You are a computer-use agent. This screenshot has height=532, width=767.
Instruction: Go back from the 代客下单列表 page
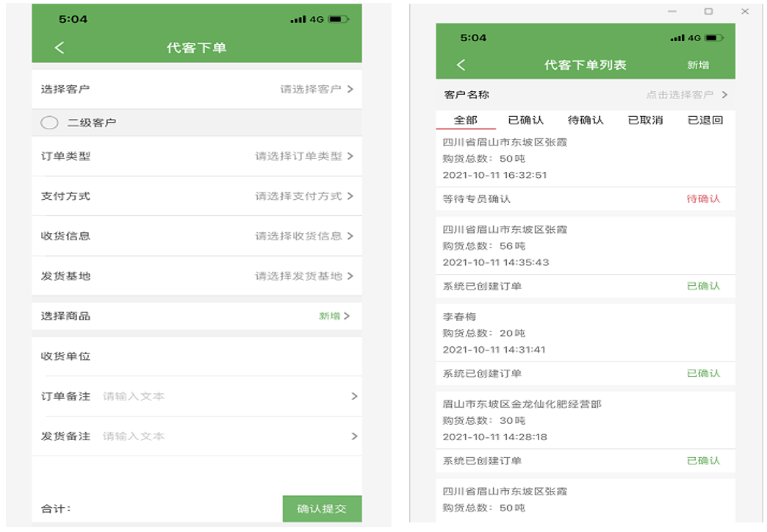click(x=461, y=65)
